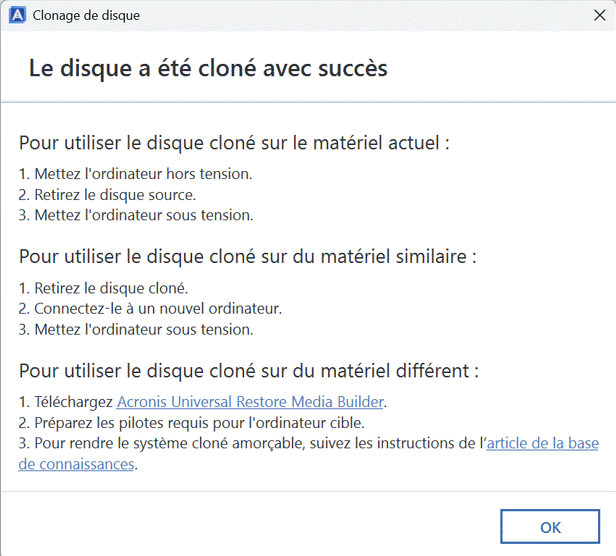Select the 'matériel différent' section heading
Screen dimensions: 616x556
(x=249, y=371)
